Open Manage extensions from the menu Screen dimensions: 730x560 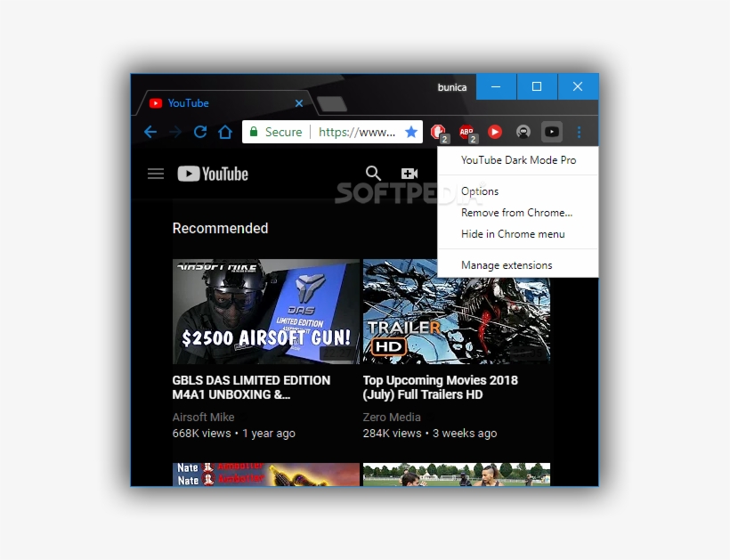click(518, 265)
